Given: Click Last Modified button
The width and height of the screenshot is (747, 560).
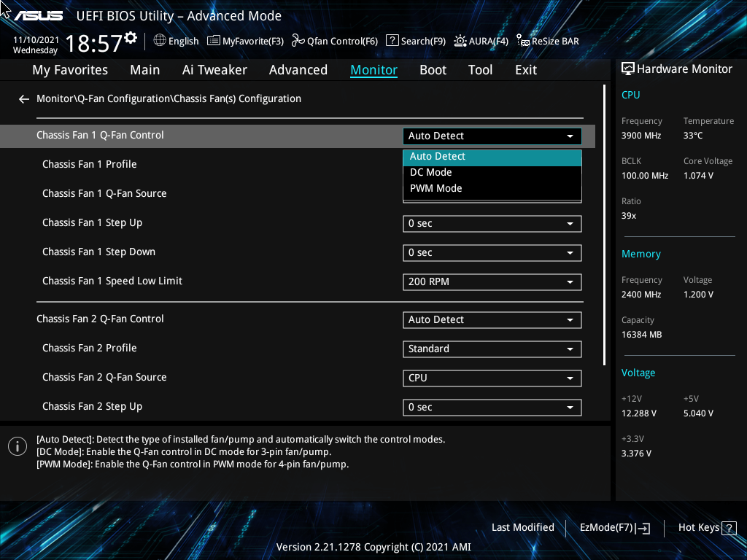Looking at the screenshot, I should (x=522, y=528).
